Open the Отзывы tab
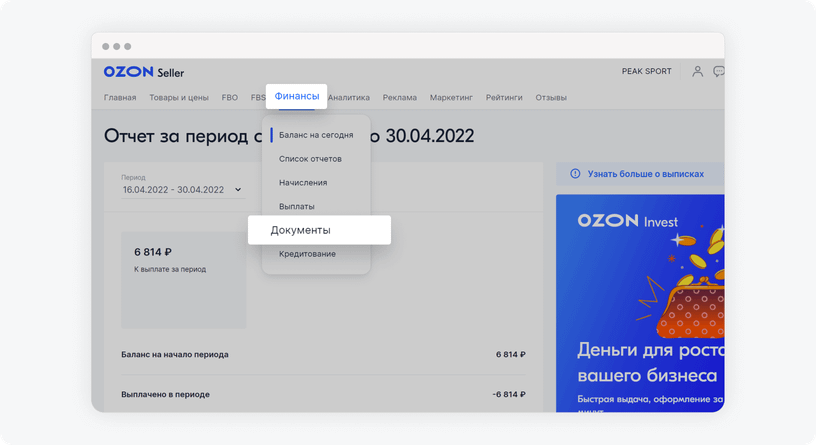The height and width of the screenshot is (445, 816). (x=551, y=97)
